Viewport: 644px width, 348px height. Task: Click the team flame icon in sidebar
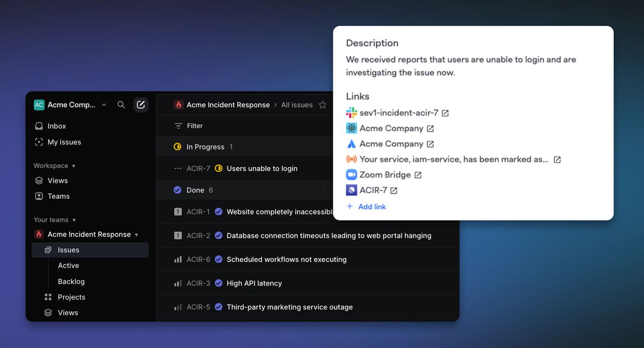click(39, 234)
